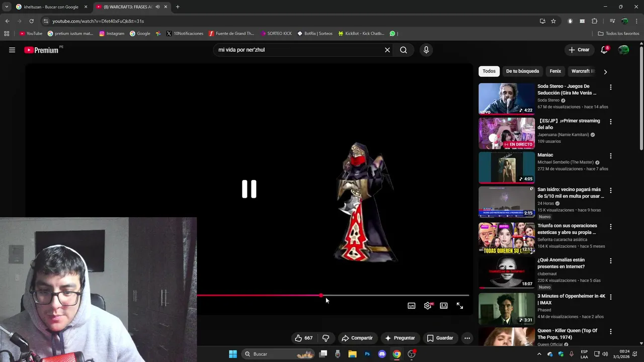Toggle video subtitles button

click(x=412, y=306)
